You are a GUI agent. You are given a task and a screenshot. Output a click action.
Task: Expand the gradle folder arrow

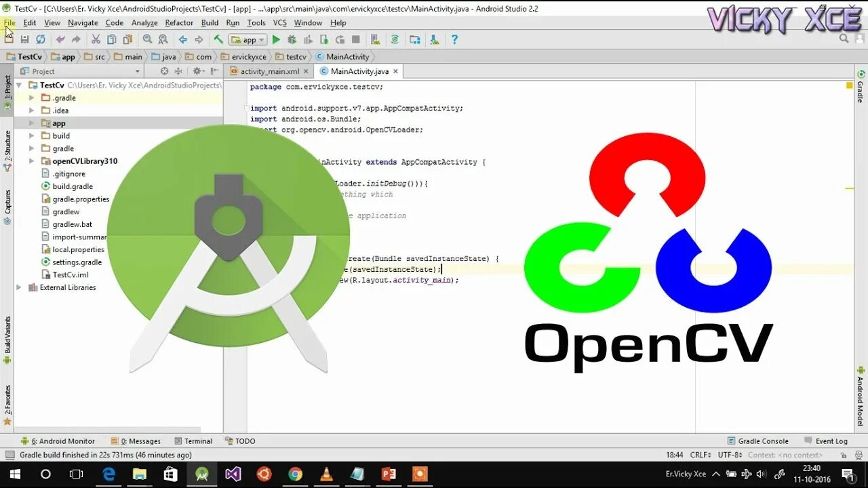coord(31,148)
